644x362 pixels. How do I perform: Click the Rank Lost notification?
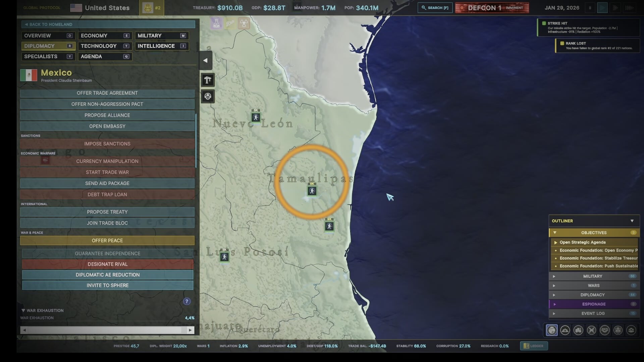pyautogui.click(x=598, y=46)
